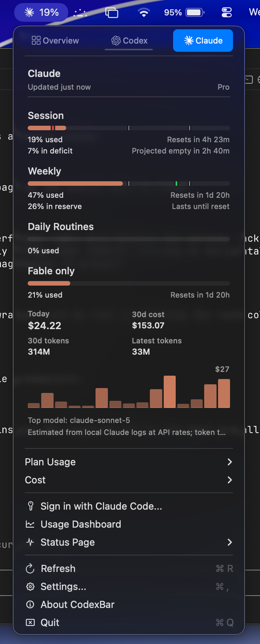Click the Weekly usage progress bar
The height and width of the screenshot is (644, 260).
pyautogui.click(x=129, y=184)
